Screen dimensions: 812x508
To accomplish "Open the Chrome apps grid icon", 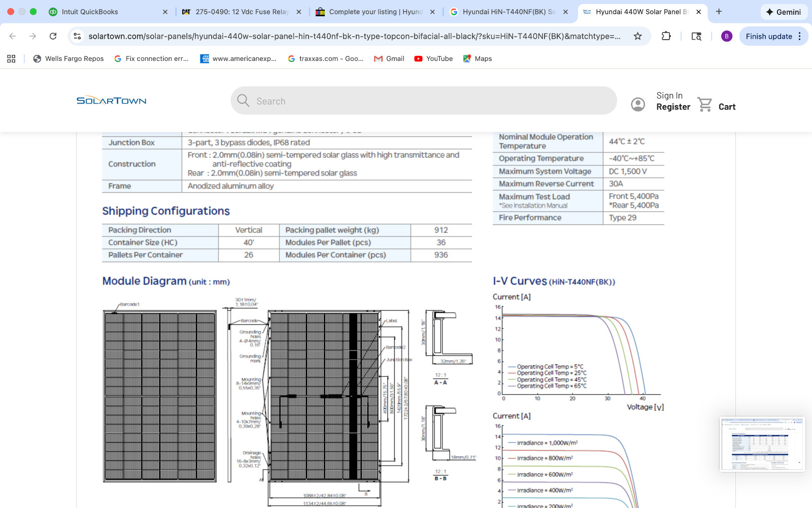I will click(x=11, y=58).
